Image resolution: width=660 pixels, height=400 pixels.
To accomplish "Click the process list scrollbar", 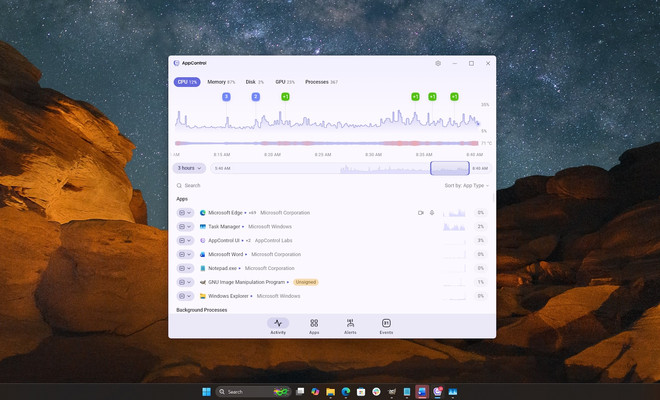I will [494, 198].
